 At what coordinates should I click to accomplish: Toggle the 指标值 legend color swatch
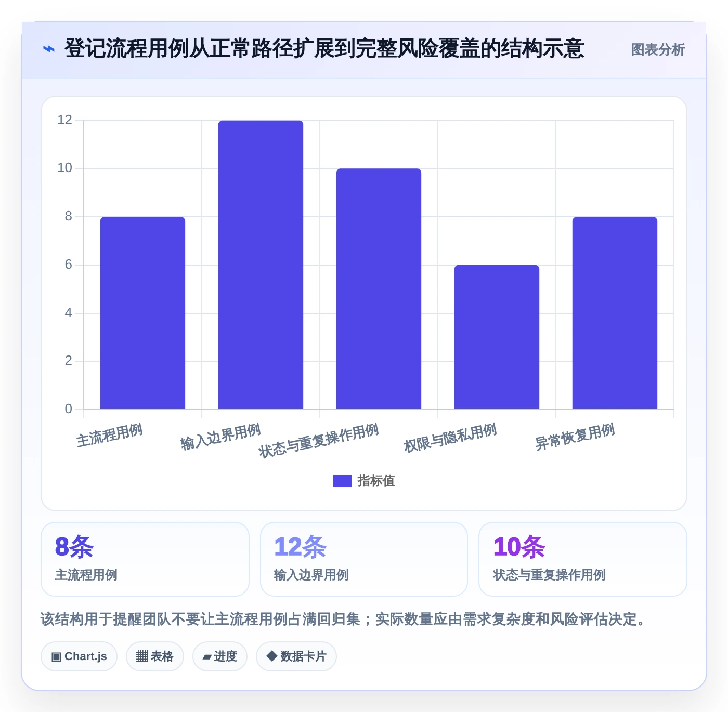(342, 481)
